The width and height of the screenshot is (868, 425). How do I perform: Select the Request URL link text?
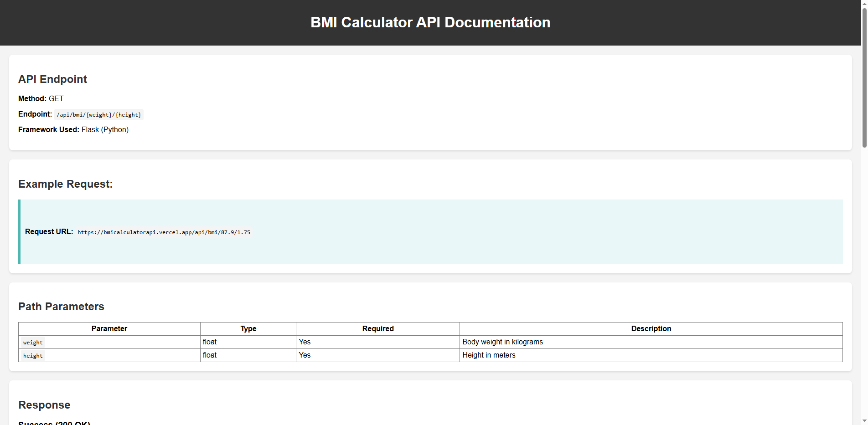(x=164, y=232)
